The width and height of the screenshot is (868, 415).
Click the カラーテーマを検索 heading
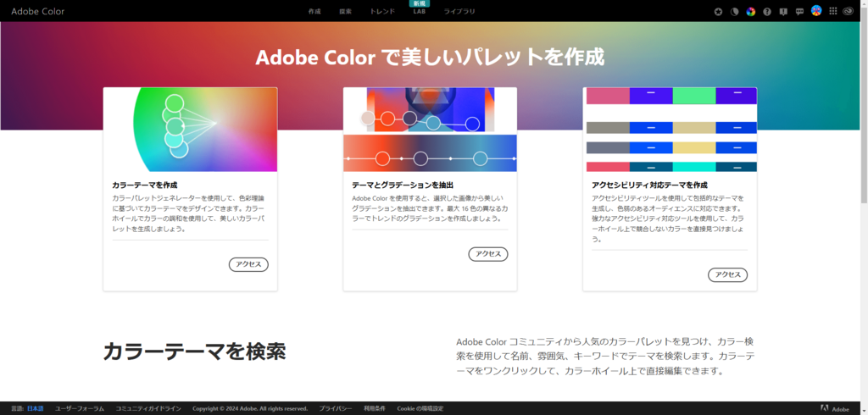194,352
